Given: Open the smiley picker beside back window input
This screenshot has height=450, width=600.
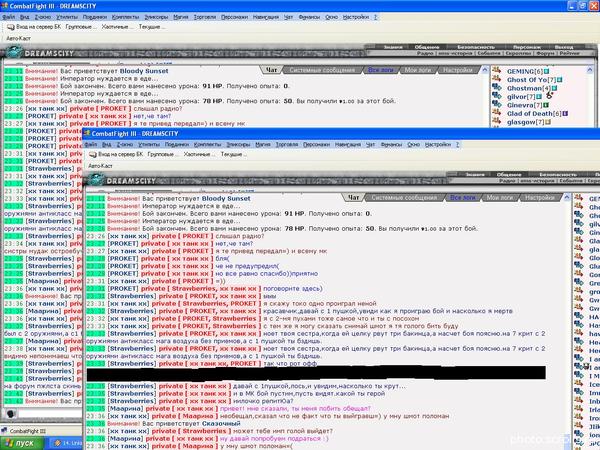Looking at the screenshot, I should click(11, 414).
